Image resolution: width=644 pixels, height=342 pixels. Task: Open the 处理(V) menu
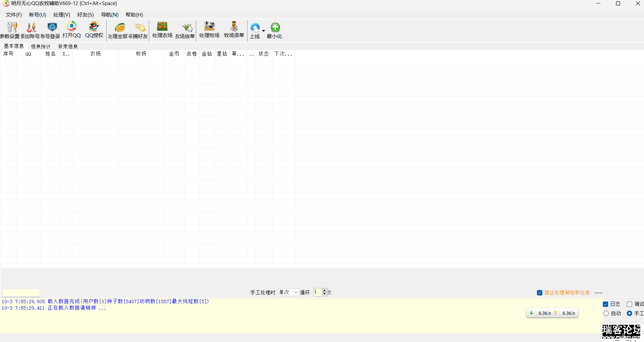pyautogui.click(x=62, y=15)
